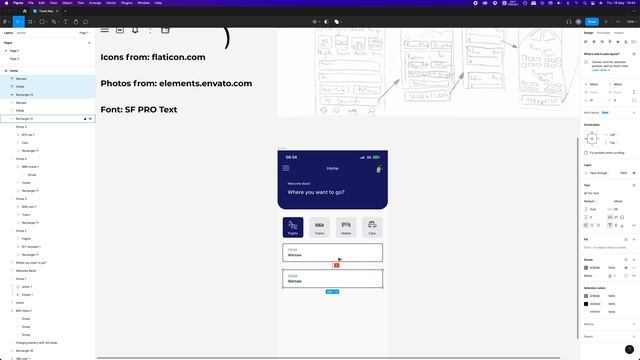Add a new page with plus button
The height and width of the screenshot is (360, 640).
[89, 42]
